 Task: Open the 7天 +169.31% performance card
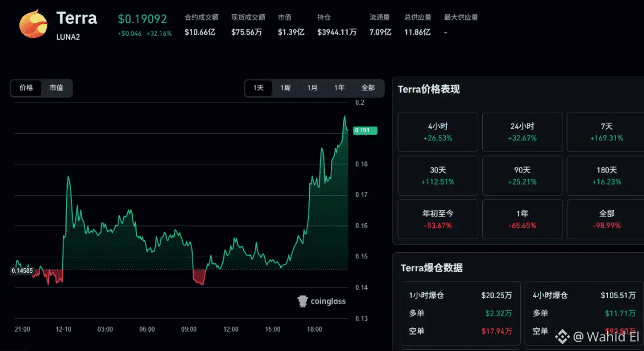tap(606, 132)
